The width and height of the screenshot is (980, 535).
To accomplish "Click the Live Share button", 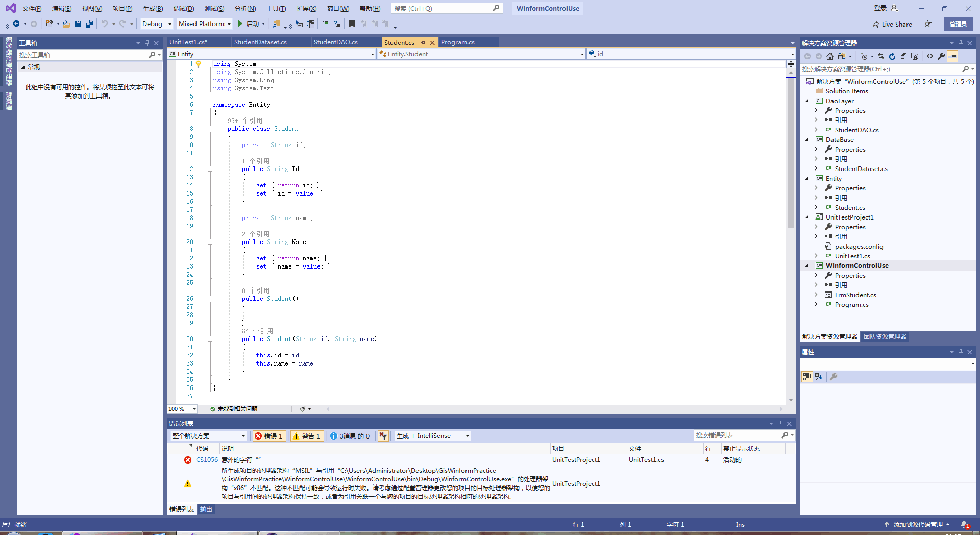I will click(x=892, y=24).
